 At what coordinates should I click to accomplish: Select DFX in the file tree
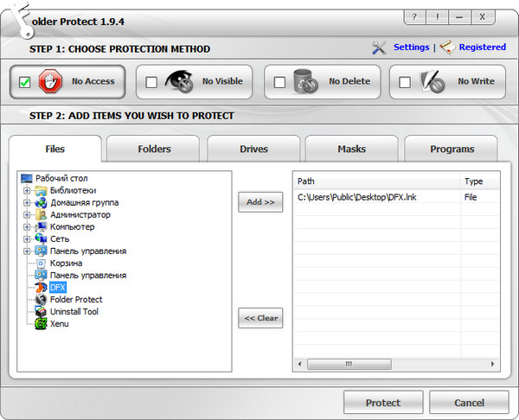click(x=58, y=288)
